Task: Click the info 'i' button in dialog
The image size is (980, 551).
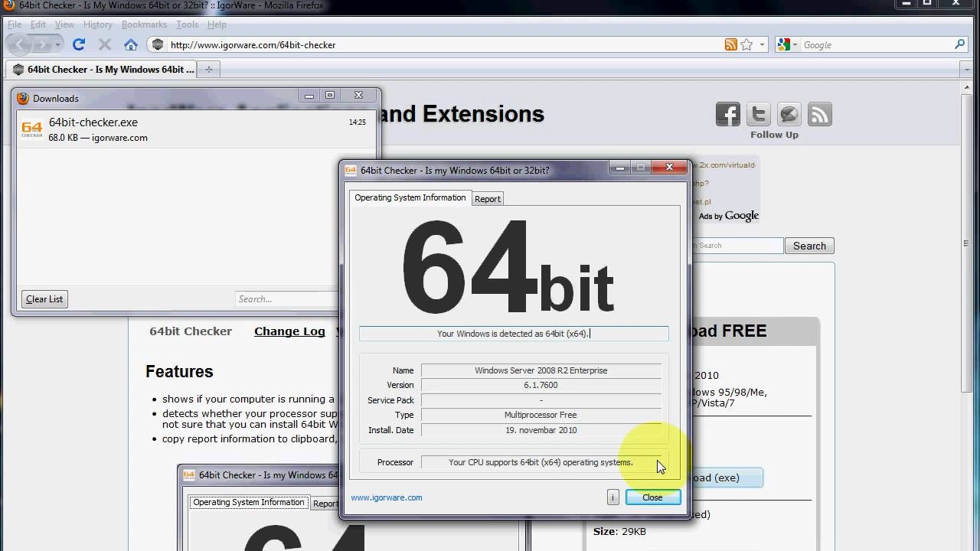Action: pyautogui.click(x=612, y=497)
